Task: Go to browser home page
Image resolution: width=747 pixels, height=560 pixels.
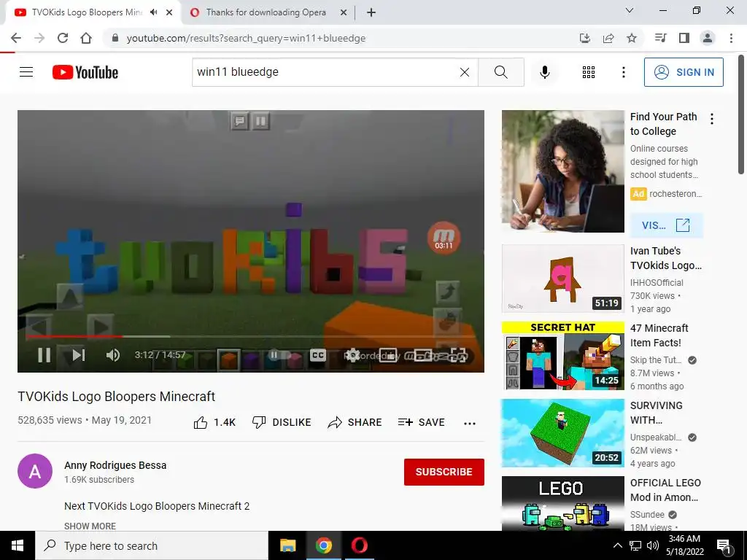Action: tap(86, 38)
